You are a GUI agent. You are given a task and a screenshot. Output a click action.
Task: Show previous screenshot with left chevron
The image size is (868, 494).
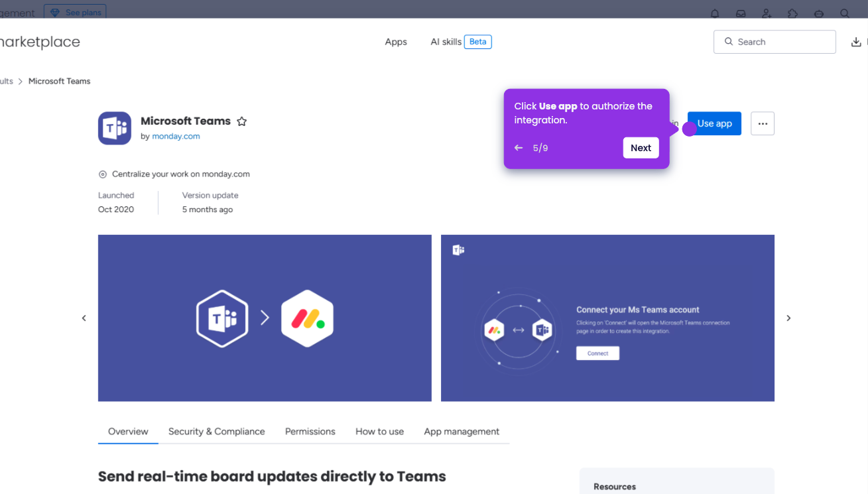[x=84, y=318]
